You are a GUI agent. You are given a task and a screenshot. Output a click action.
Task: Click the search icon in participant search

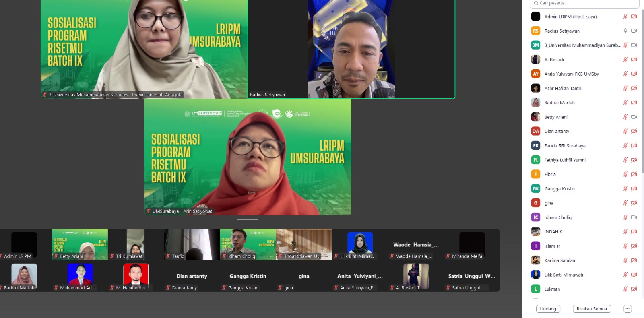[536, 3]
